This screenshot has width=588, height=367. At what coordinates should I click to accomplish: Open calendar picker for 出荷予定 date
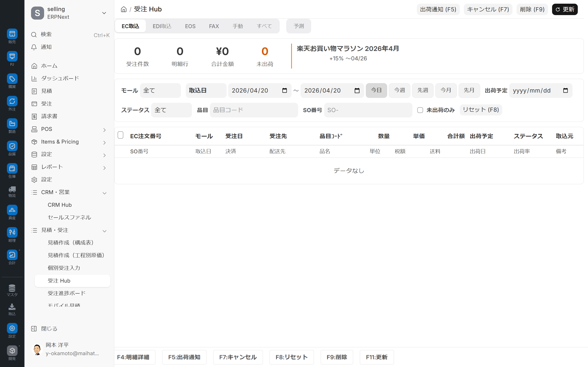click(565, 91)
